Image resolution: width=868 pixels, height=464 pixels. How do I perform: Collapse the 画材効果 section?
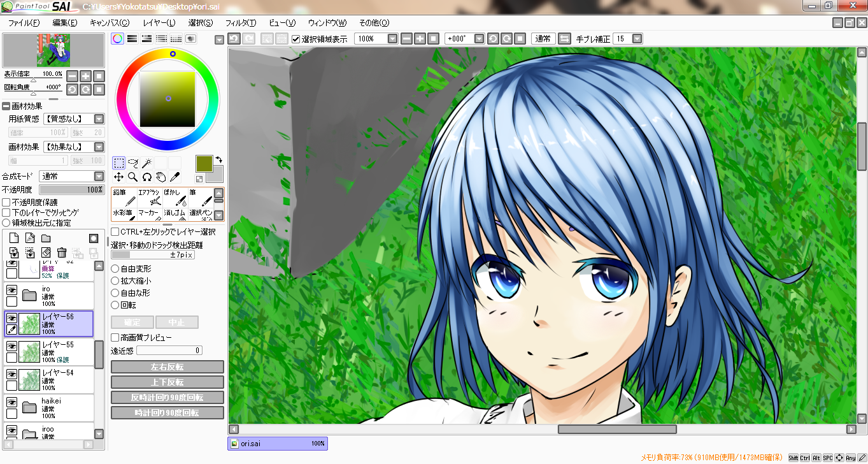6,106
